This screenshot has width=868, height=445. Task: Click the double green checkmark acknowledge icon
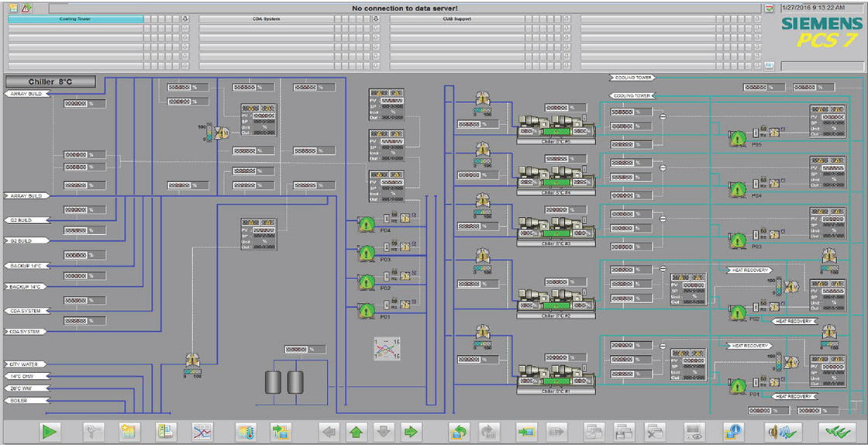(838, 431)
